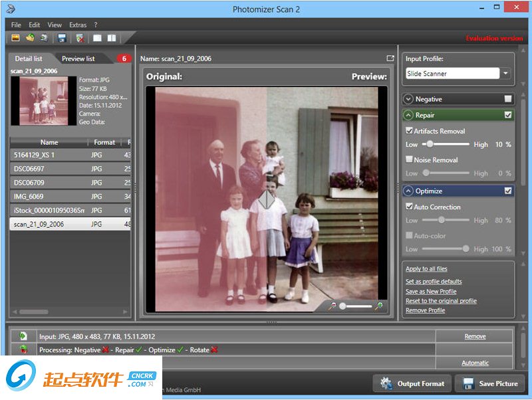Click the save floppy disk toolbar icon

click(62, 38)
